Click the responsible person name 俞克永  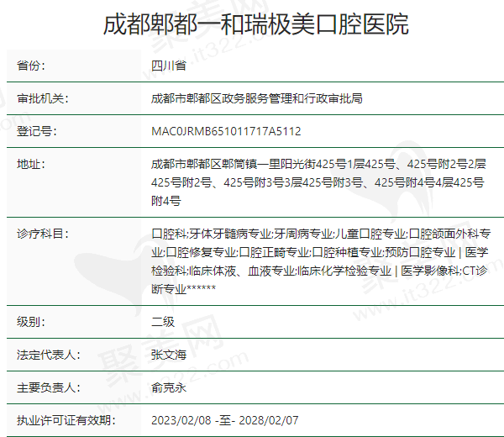pyautogui.click(x=169, y=387)
